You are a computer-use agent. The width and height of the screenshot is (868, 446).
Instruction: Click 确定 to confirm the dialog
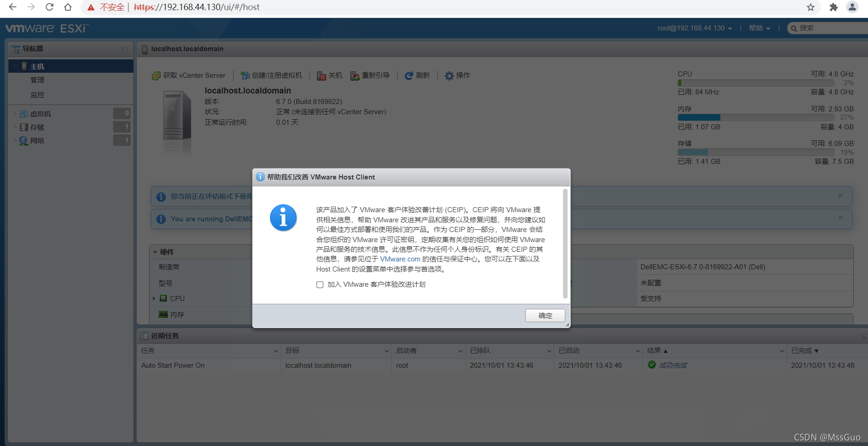[x=545, y=315]
